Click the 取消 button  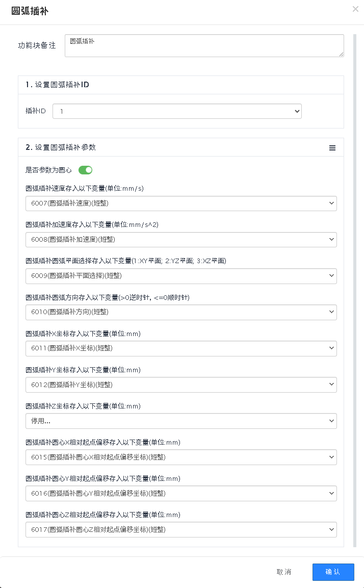point(284,572)
